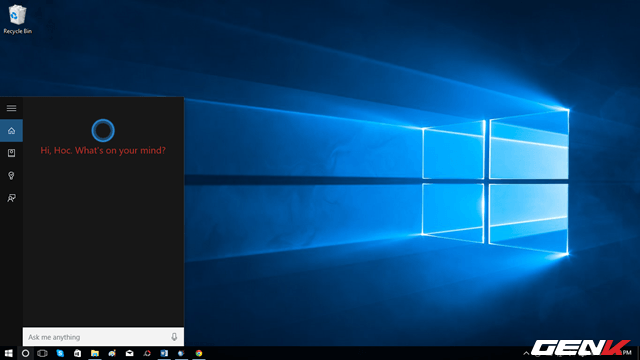Open Task View from the taskbar
This screenshot has height=360, width=640.
[x=42, y=353]
